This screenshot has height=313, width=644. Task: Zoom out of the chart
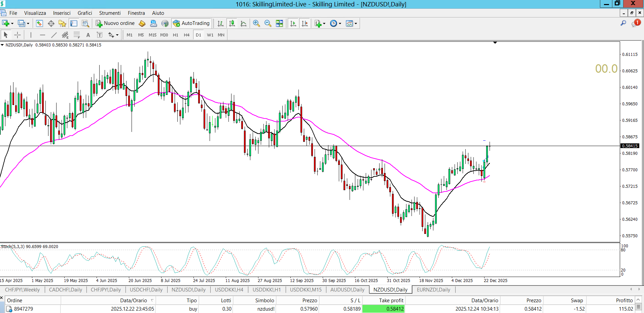pyautogui.click(x=268, y=23)
